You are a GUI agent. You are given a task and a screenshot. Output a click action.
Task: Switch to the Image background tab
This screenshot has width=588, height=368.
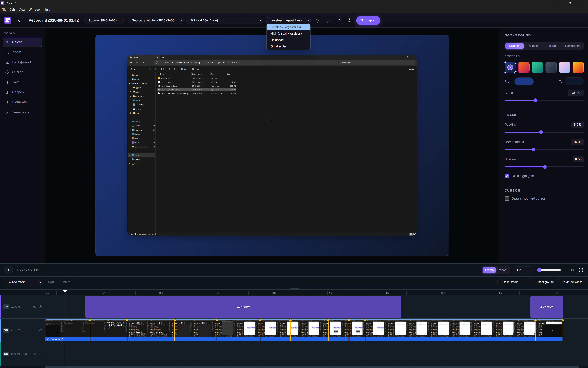552,46
